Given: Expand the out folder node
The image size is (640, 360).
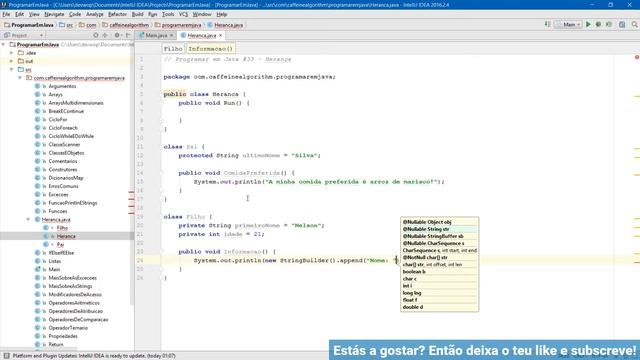Looking at the screenshot, I should (x=11, y=61).
